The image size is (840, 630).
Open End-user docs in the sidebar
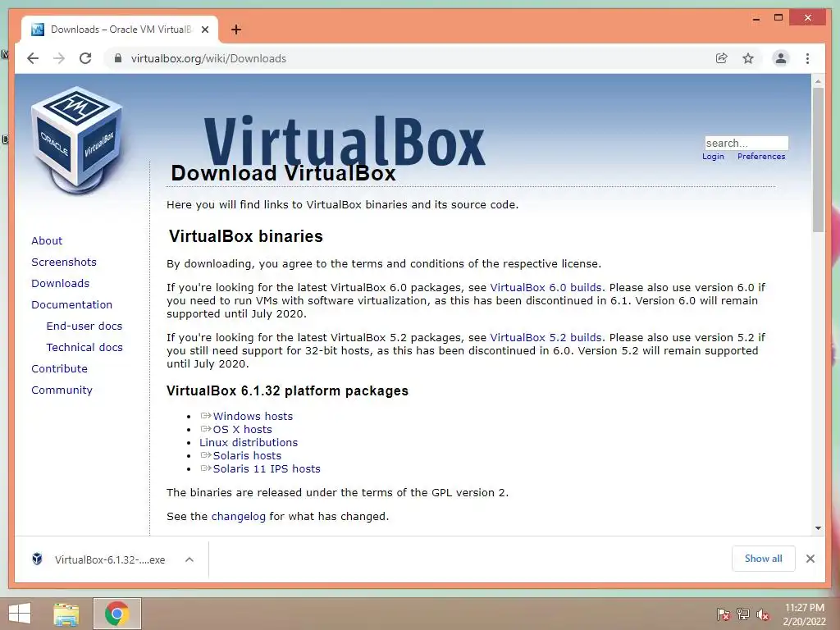coord(84,326)
